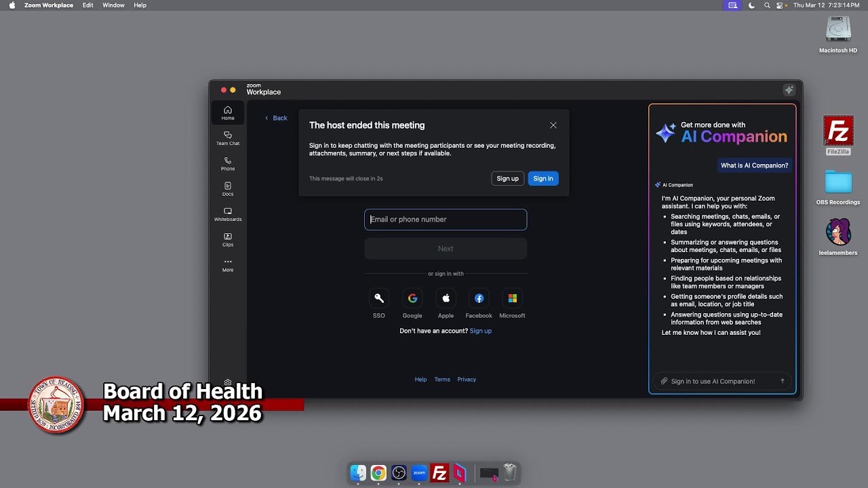Viewport: 868px width, 488px height.
Task: Open Google Chrome from the Dock
Action: pos(378,473)
